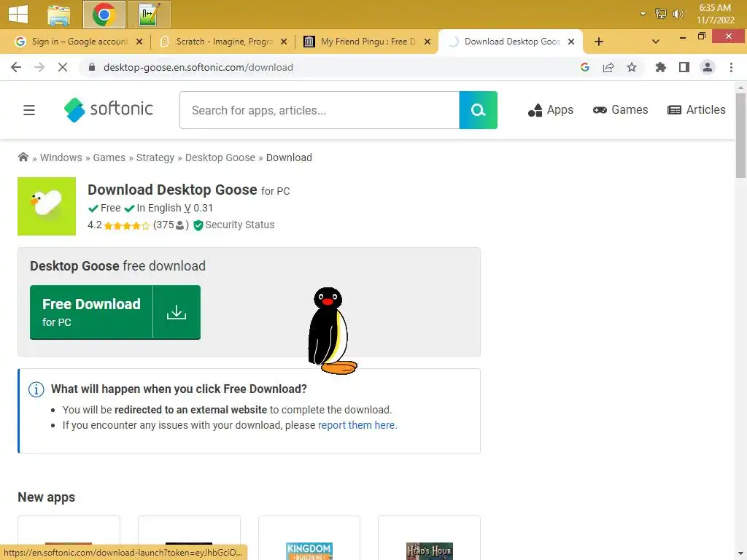This screenshot has height=560, width=747.
Task: Click the Pingu penguin on screen
Action: [x=332, y=330]
